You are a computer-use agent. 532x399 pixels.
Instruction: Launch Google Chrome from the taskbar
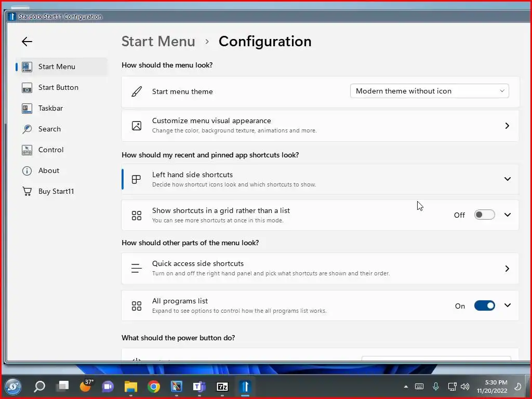154,387
